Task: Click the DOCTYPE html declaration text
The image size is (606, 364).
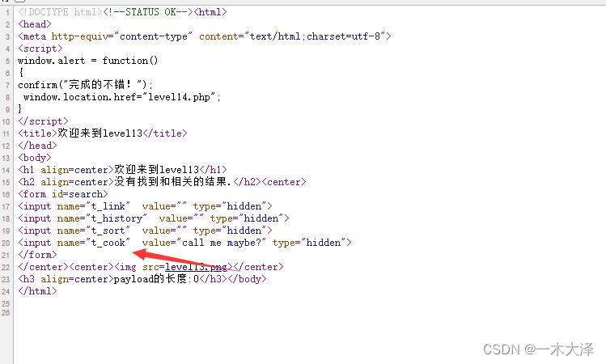Action: (60, 12)
